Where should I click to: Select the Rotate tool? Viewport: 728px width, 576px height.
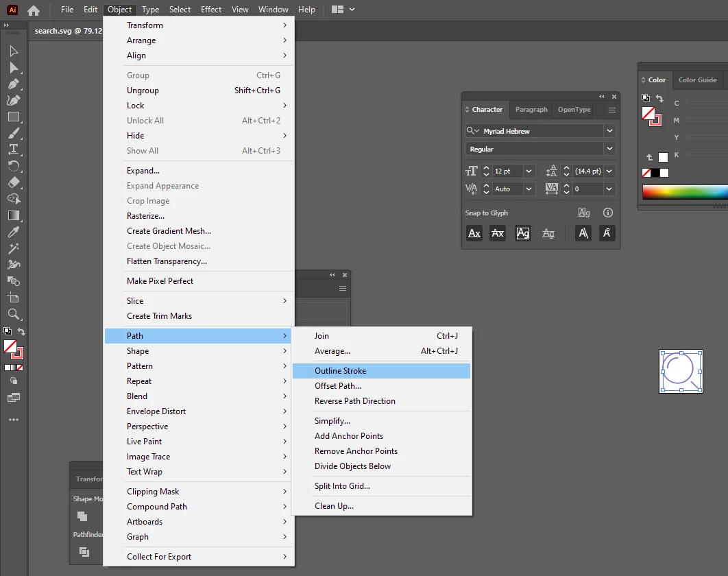coord(14,166)
